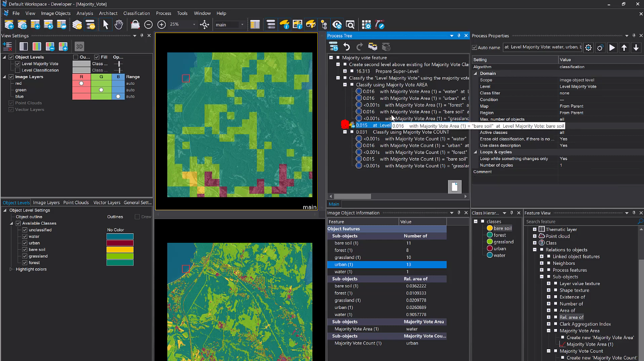Image resolution: width=644 pixels, height=361 pixels.
Task: Switch to the Image Layers tab
Action: coord(46,203)
